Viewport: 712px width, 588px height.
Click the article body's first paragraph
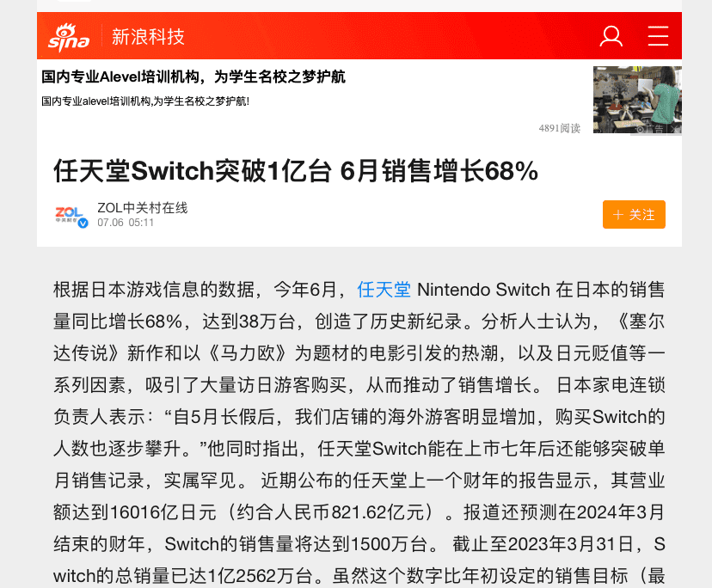click(x=359, y=432)
